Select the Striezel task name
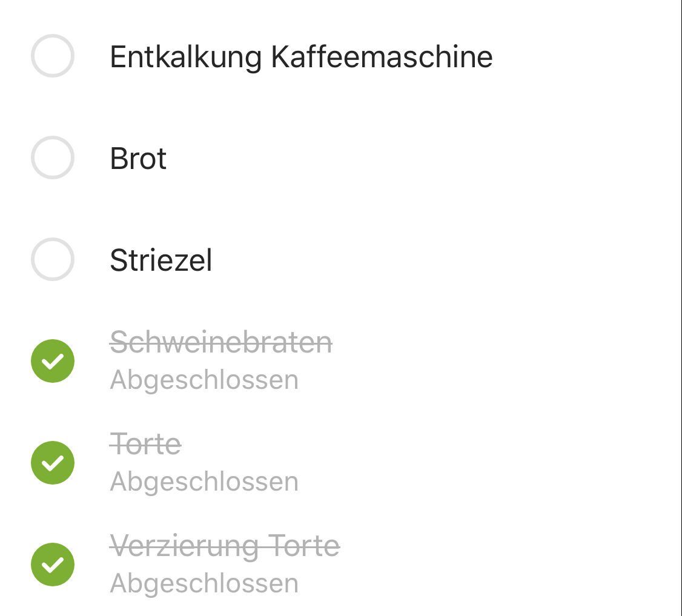Image resolution: width=682 pixels, height=616 pixels. tap(161, 260)
